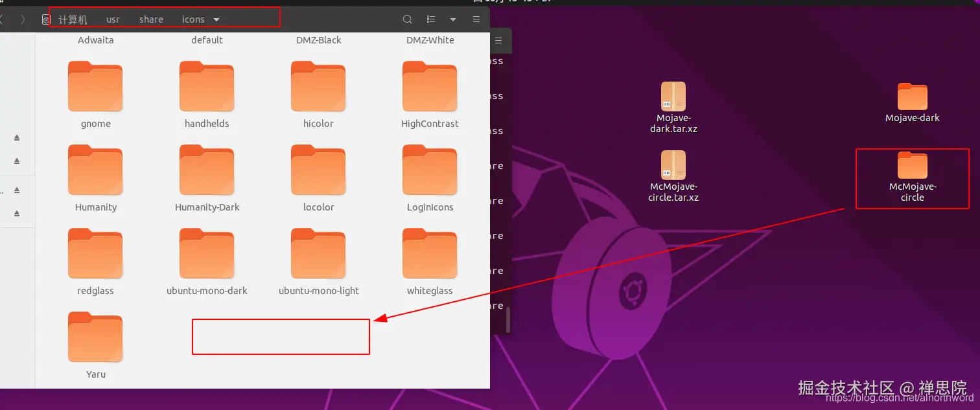This screenshot has width=980, height=410.
Task: Open the icons path dropdown arrow
Action: 216,19
